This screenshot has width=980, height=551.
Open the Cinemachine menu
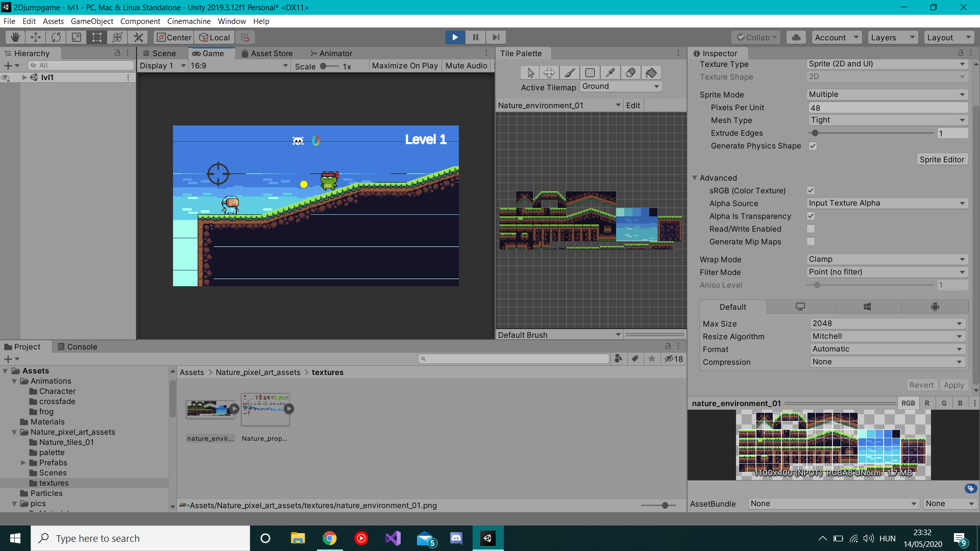tap(189, 21)
